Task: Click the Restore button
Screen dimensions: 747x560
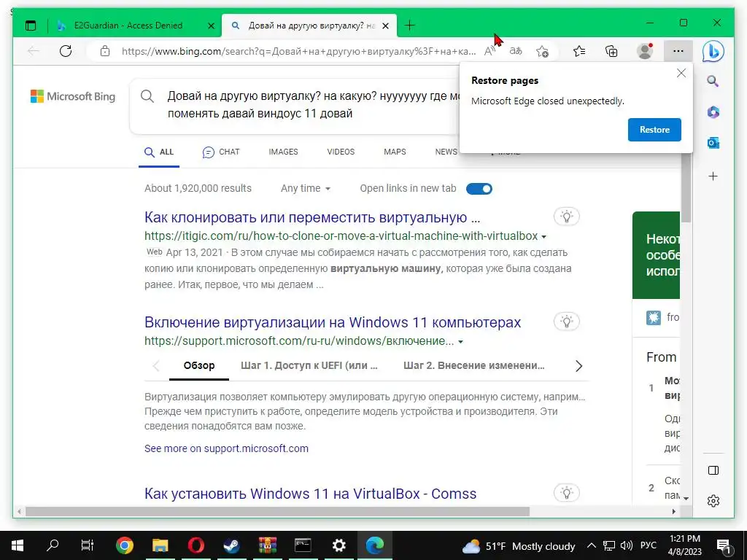Action: (x=654, y=130)
